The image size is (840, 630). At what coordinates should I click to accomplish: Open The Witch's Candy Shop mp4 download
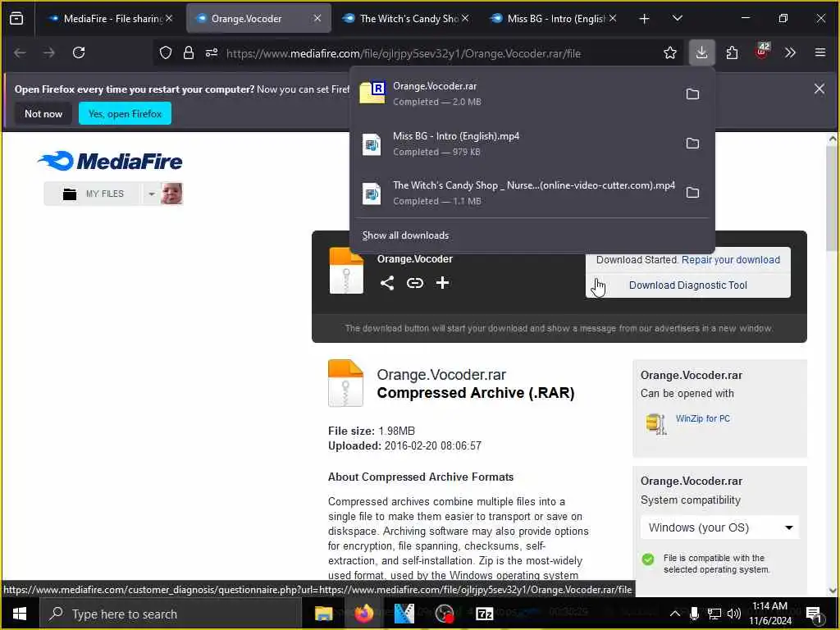[514, 193]
